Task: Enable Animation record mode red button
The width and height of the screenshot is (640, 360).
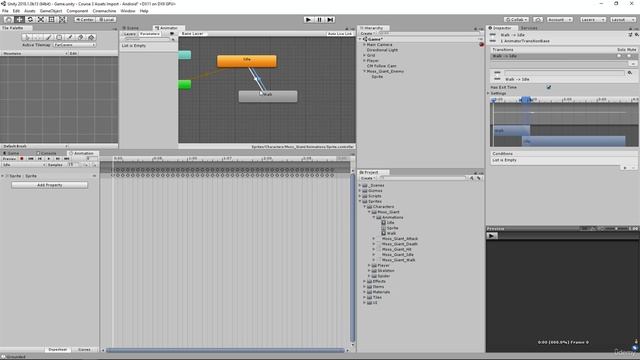Action: (x=22, y=158)
